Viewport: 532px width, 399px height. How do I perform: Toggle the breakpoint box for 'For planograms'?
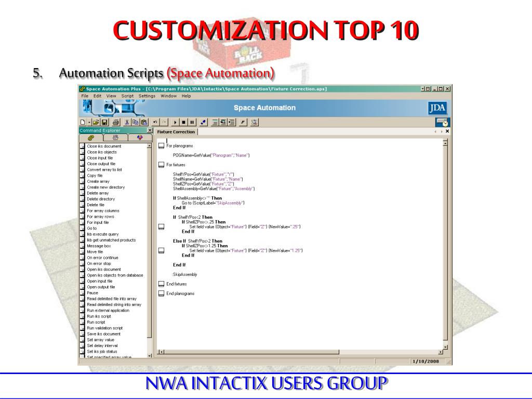tap(161, 146)
